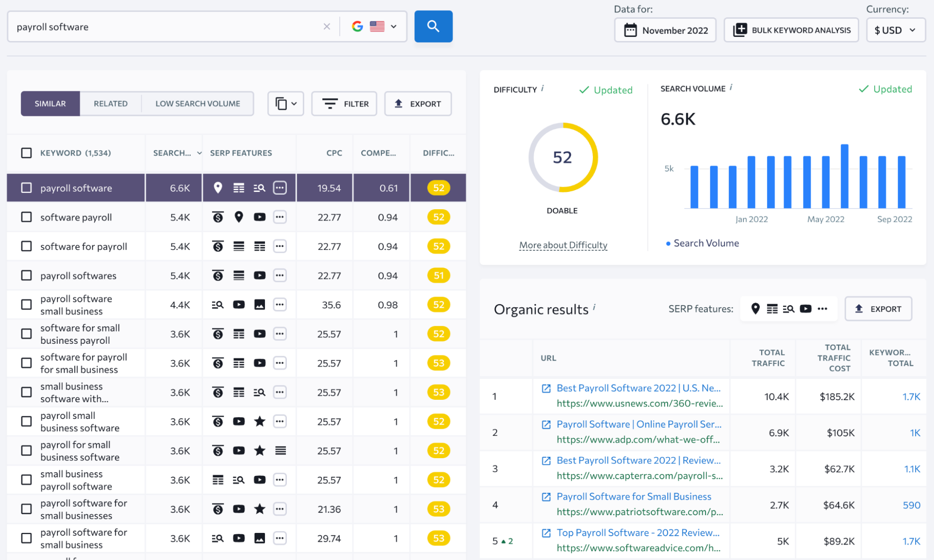Click the DIFFIC... column header
This screenshot has width=934, height=560.
(x=438, y=153)
